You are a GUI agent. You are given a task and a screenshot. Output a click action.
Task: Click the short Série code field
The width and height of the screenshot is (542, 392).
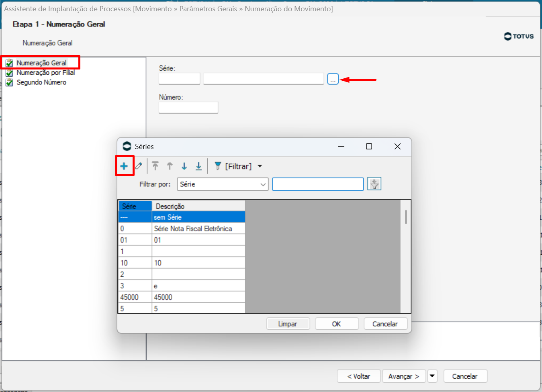(180, 79)
